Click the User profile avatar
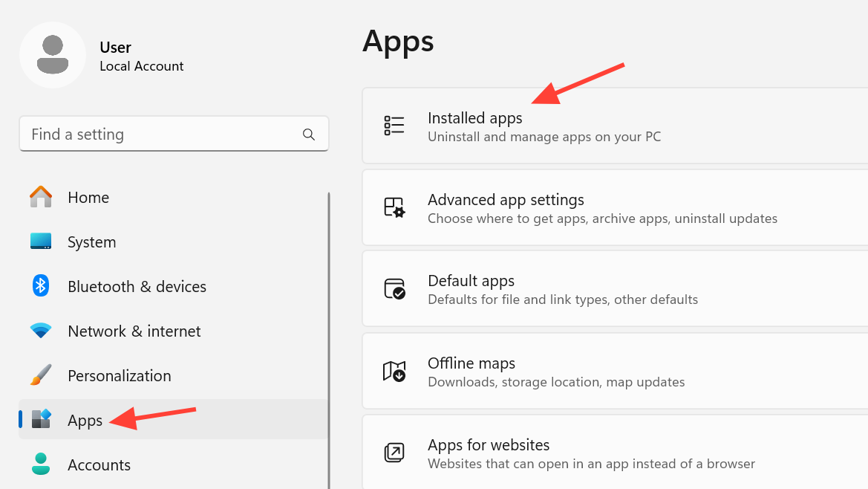Image resolution: width=868 pixels, height=489 pixels. click(53, 55)
